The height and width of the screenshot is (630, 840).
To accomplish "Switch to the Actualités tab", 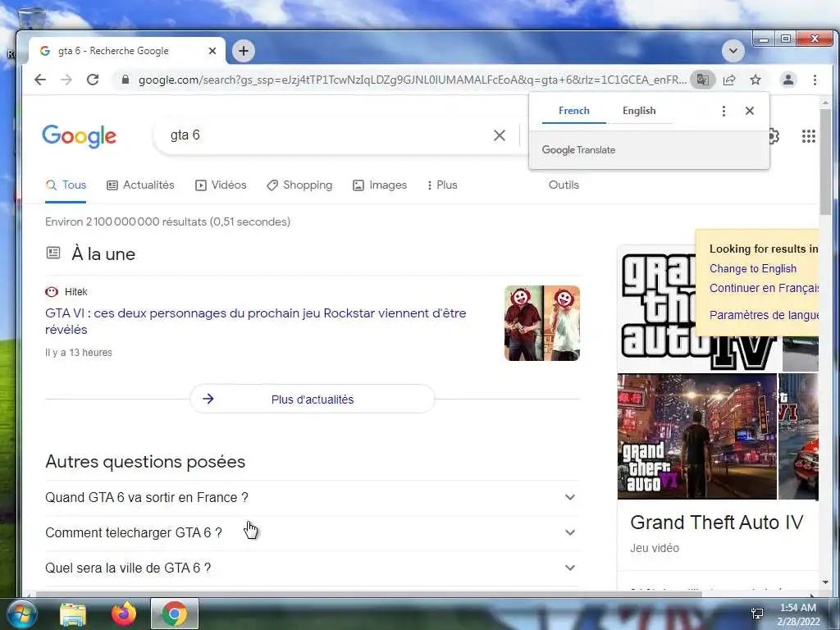I will (140, 185).
